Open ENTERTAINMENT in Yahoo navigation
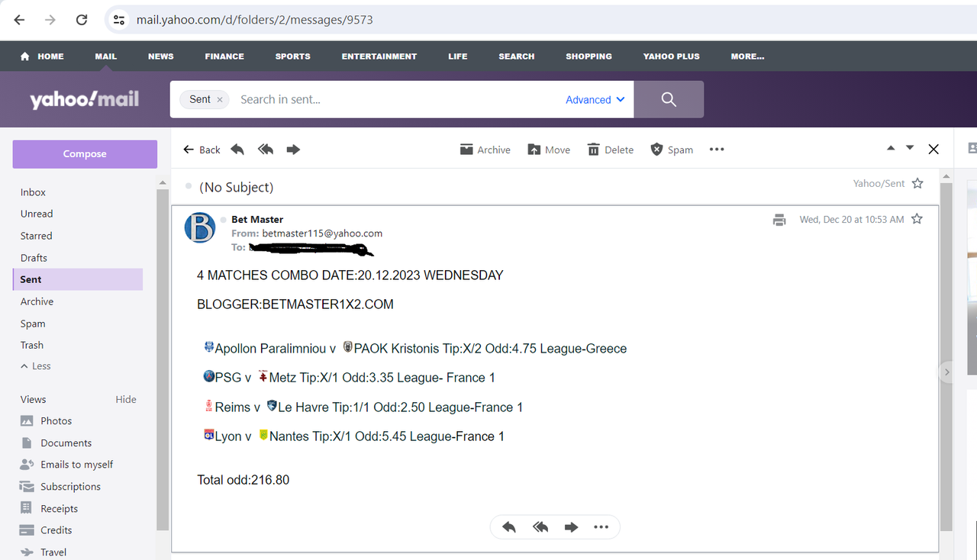977x560 pixels. pos(379,56)
